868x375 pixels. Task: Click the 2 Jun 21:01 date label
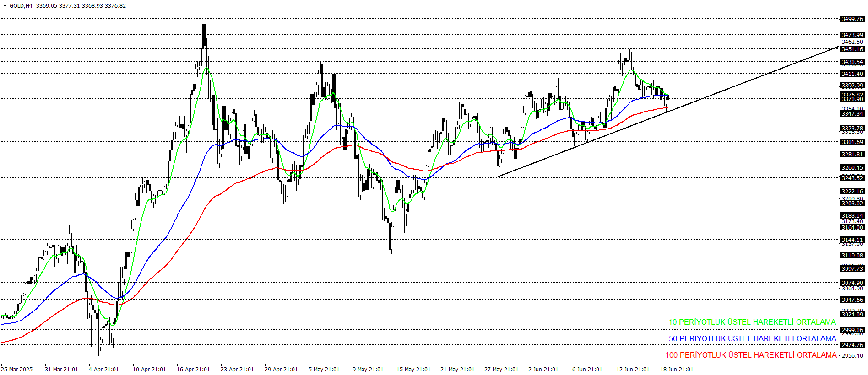tap(543, 369)
